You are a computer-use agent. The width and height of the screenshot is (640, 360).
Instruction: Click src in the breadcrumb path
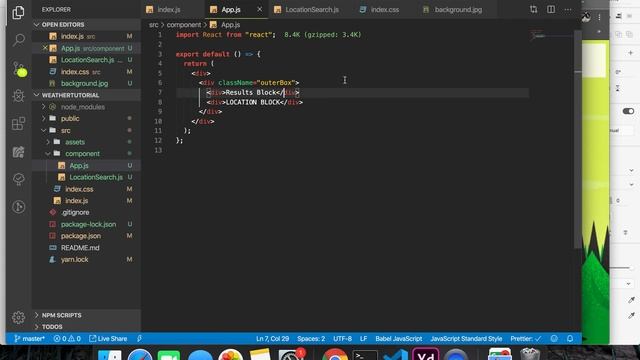click(x=153, y=25)
